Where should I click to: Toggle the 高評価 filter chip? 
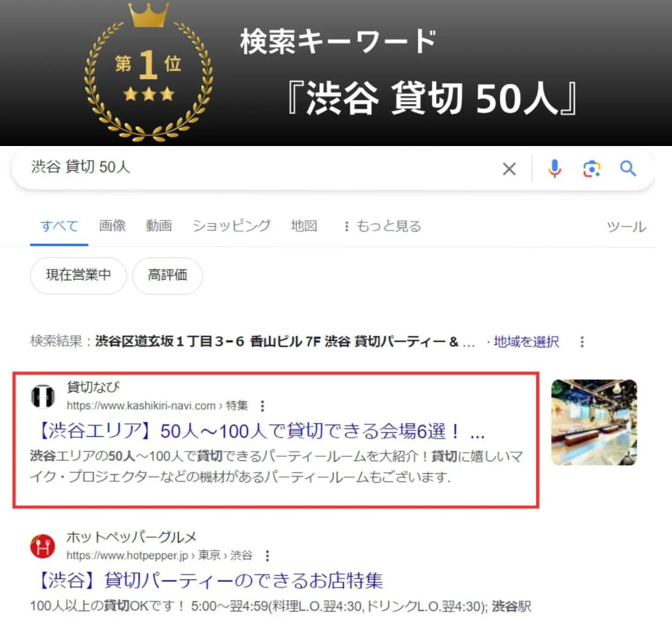(x=168, y=275)
